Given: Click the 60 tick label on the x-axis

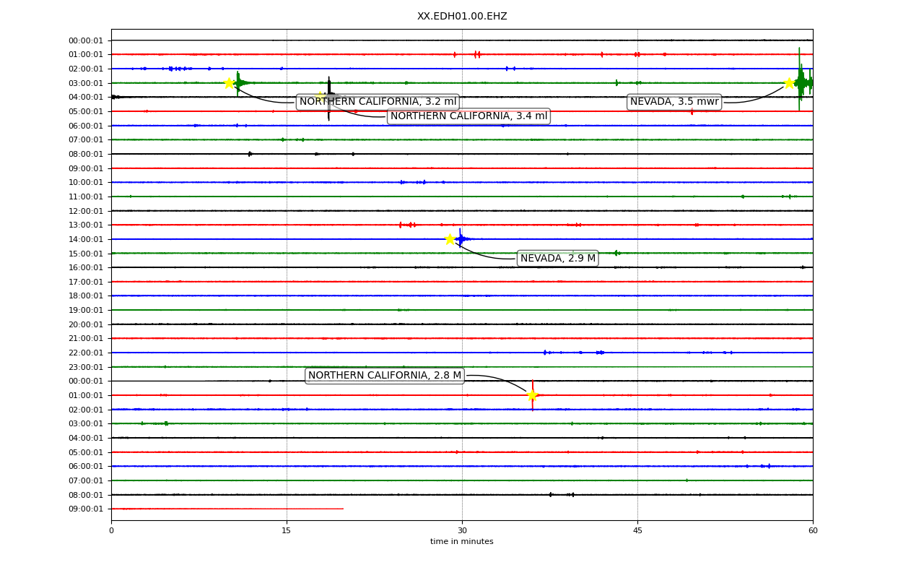Looking at the screenshot, I should click(813, 531).
